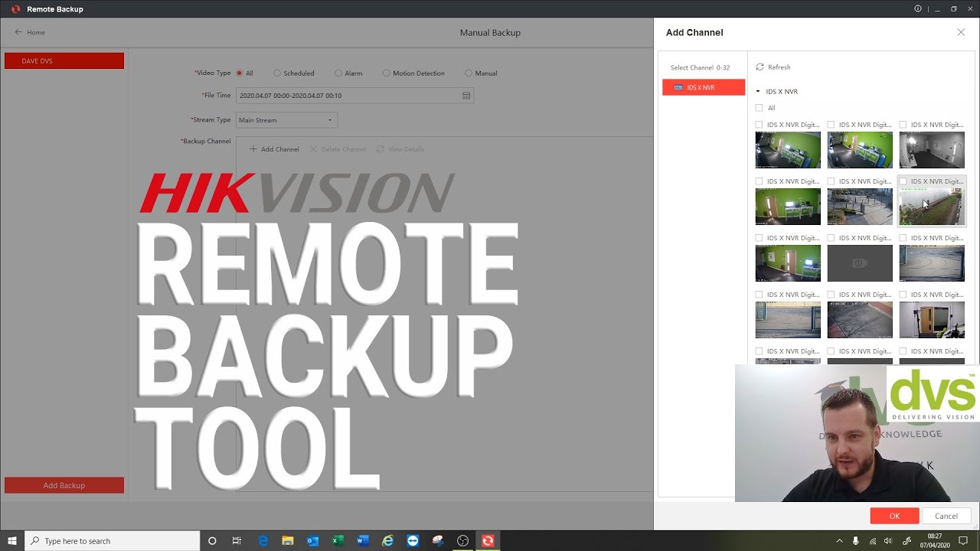Open Internet Explorer from taskbar
This screenshot has height=551, width=980.
tap(388, 541)
